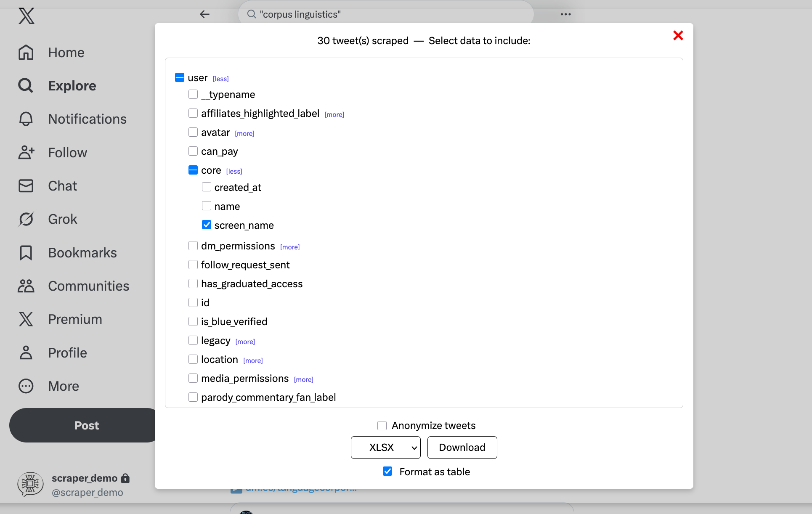
Task: Enable the Anonymize tweets checkbox
Action: [382, 426]
